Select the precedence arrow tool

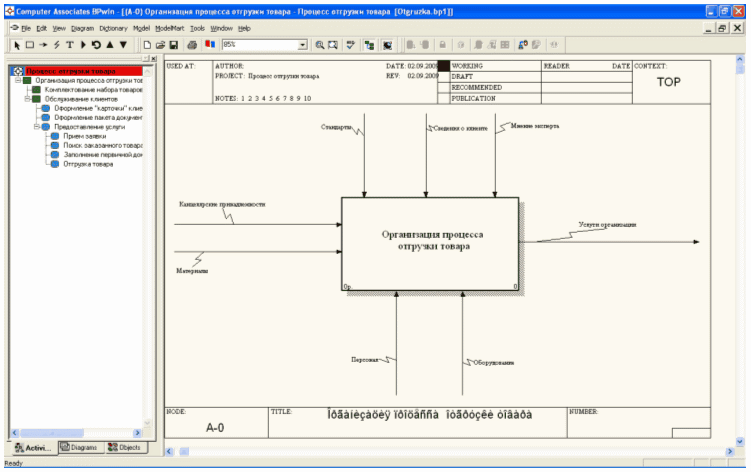click(43, 45)
